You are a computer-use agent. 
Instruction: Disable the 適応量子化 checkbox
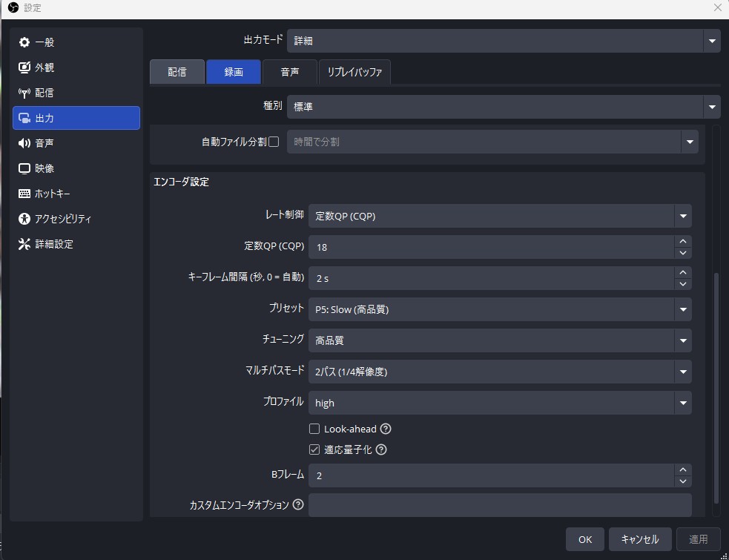pyautogui.click(x=314, y=449)
